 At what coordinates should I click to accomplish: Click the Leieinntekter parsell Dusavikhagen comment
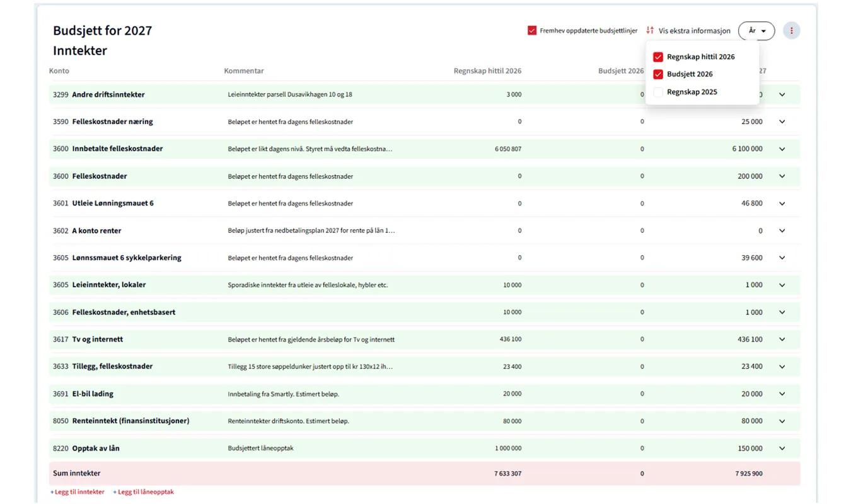pos(290,94)
